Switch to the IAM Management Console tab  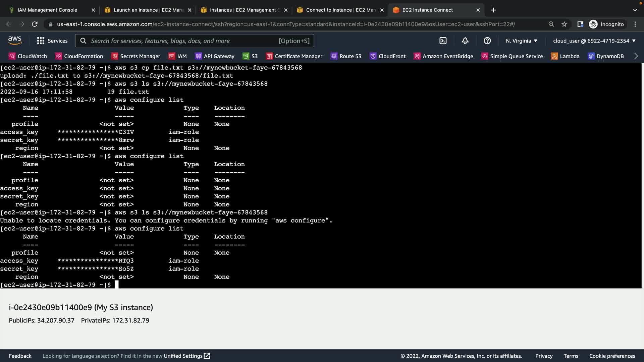[47, 10]
